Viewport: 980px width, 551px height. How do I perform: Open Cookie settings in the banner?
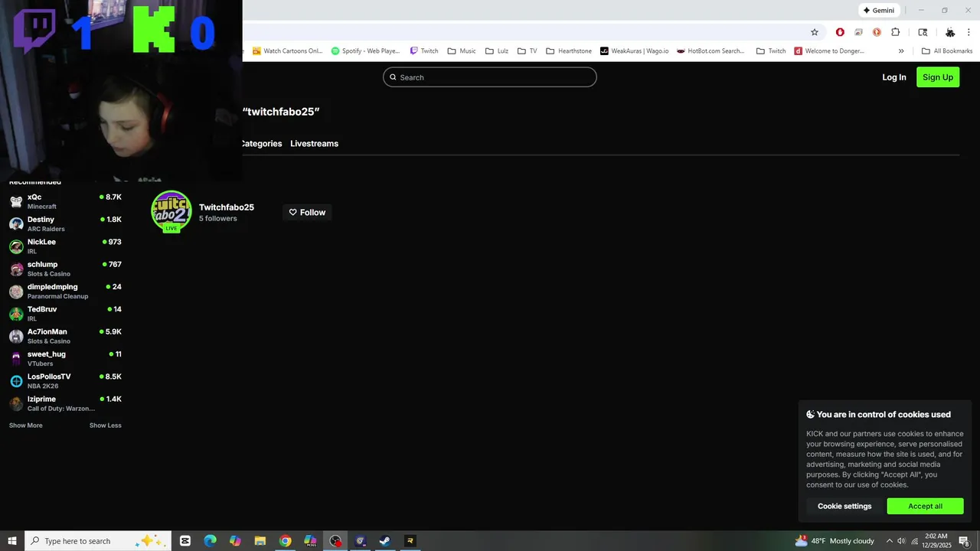[844, 506]
